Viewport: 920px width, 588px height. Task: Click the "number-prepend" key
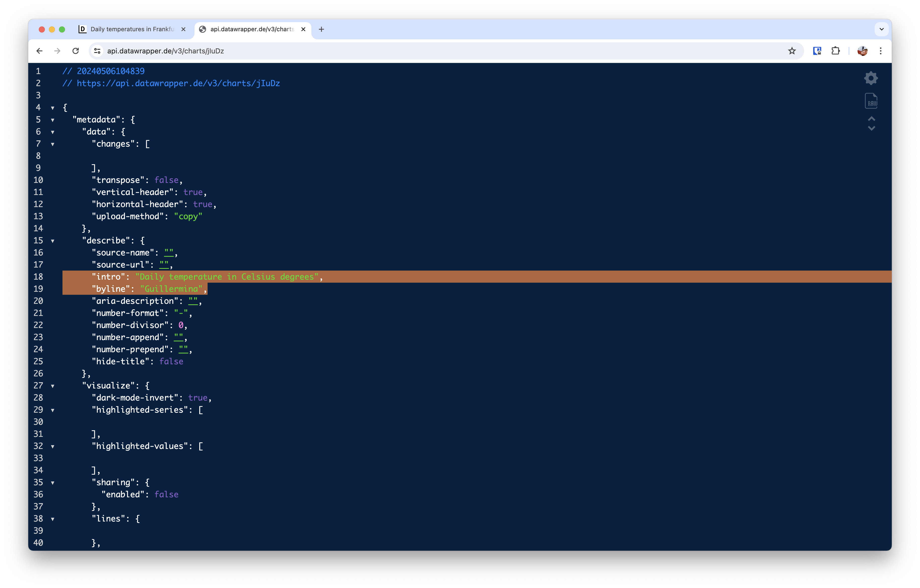point(130,349)
